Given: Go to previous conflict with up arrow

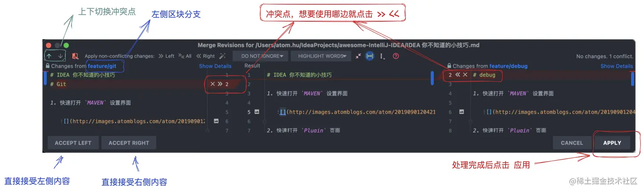Looking at the screenshot, I should 49,56.
